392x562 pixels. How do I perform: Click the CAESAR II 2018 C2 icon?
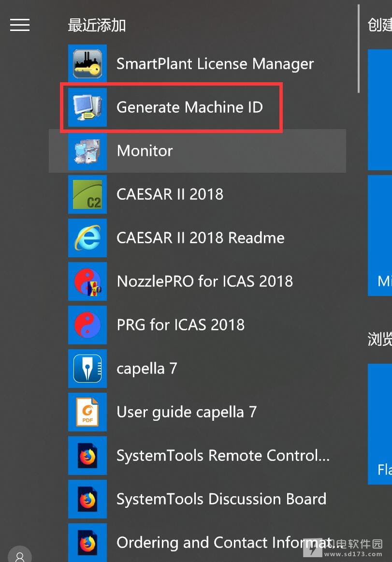pos(87,194)
